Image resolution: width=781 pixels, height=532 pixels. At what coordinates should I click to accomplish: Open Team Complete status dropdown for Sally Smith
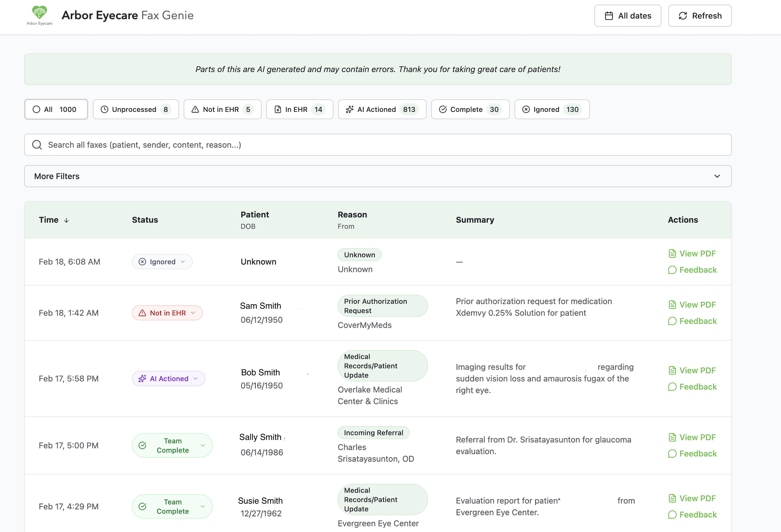pos(172,445)
